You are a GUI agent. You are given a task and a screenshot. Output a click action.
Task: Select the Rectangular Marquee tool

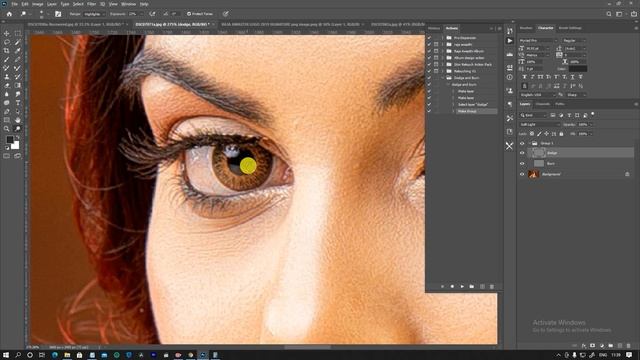[x=18, y=33]
